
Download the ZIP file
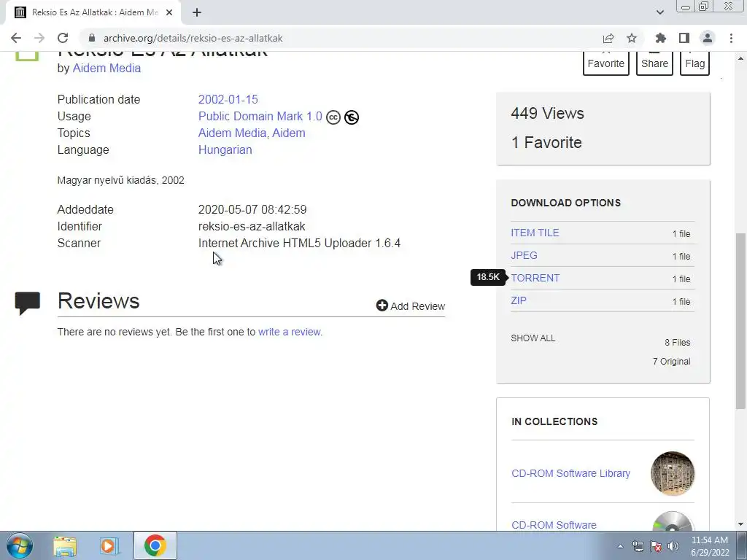point(519,300)
